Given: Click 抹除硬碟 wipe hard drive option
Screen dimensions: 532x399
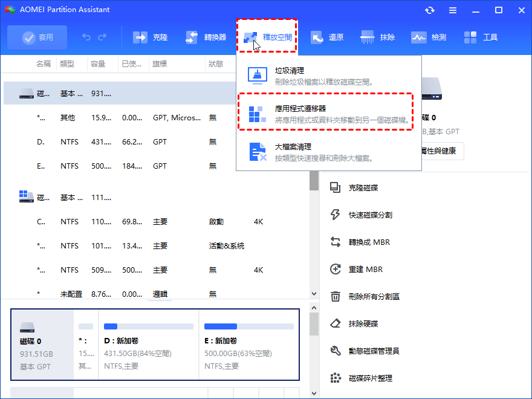Looking at the screenshot, I should pos(363,323).
